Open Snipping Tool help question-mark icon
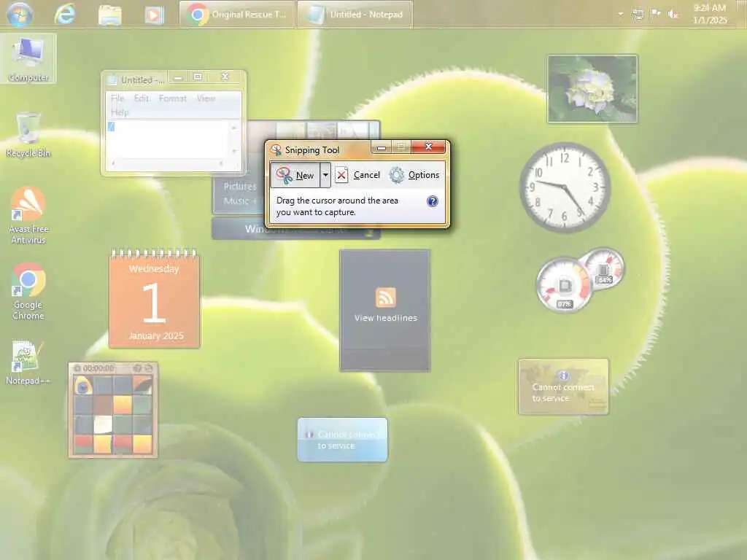 click(x=432, y=201)
